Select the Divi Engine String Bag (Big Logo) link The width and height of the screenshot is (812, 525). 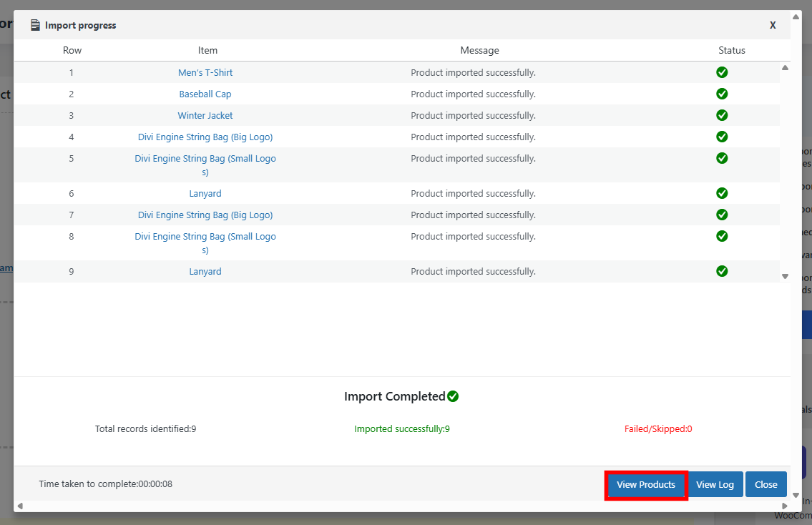pyautogui.click(x=205, y=137)
